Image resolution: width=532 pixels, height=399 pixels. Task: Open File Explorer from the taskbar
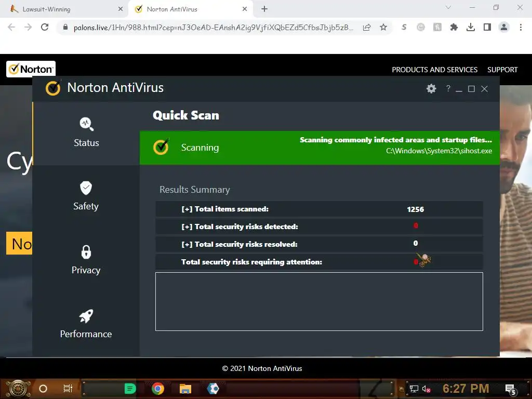(185, 389)
